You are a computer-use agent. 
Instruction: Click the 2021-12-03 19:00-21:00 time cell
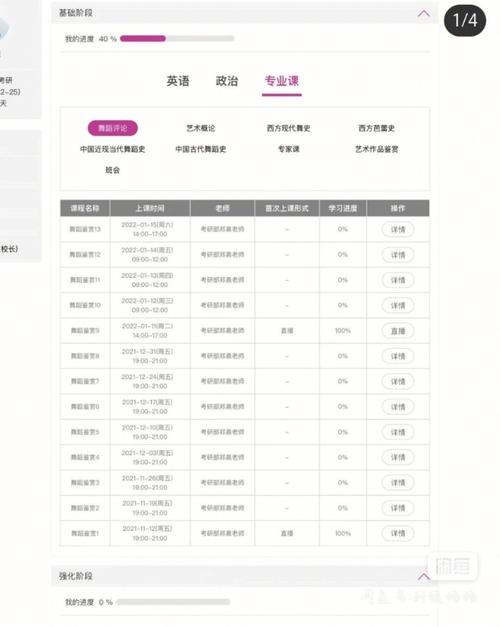[150, 457]
